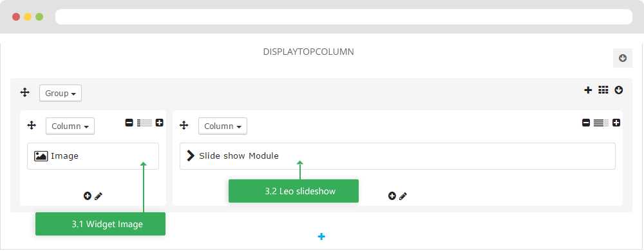Select the Slide show Module item
Image resolution: width=644 pixels, height=251 pixels.
point(397,156)
